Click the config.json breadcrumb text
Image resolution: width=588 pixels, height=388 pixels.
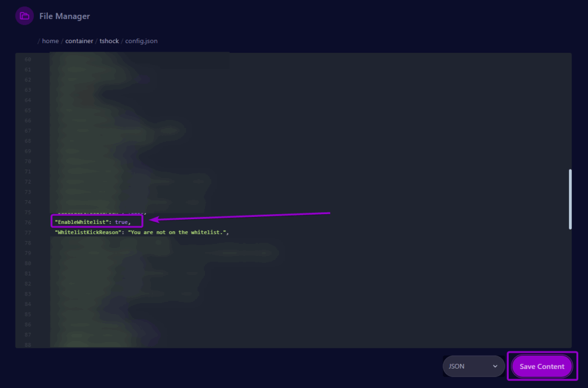click(141, 41)
